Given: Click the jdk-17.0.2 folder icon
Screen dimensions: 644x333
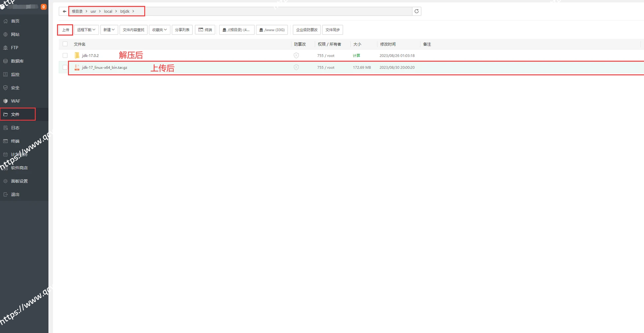Looking at the screenshot, I should coord(77,55).
